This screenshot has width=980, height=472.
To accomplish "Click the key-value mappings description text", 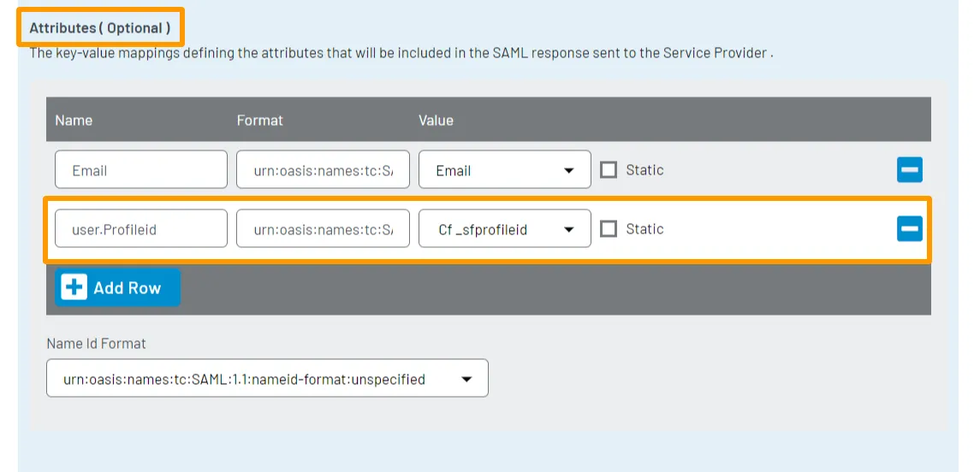I will 402,52.
